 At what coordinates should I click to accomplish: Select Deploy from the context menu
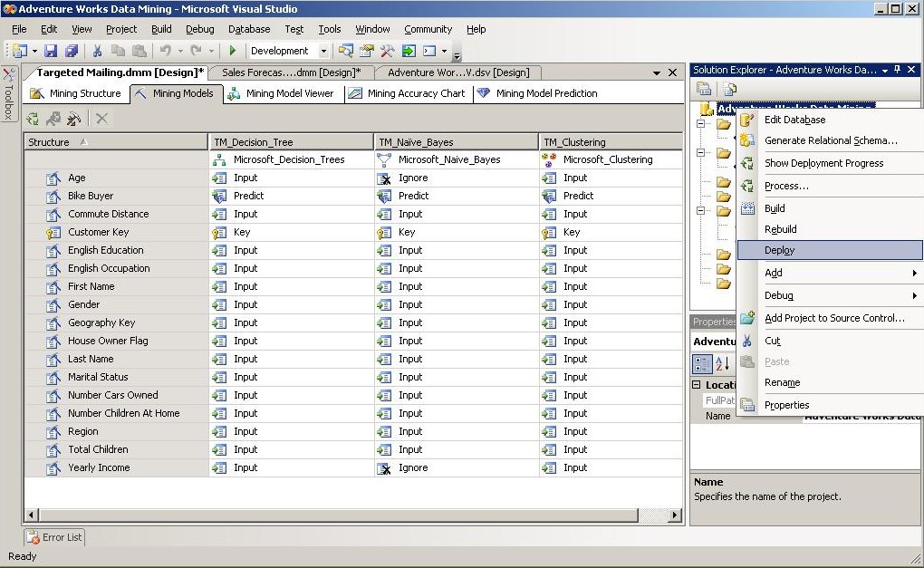(x=831, y=250)
